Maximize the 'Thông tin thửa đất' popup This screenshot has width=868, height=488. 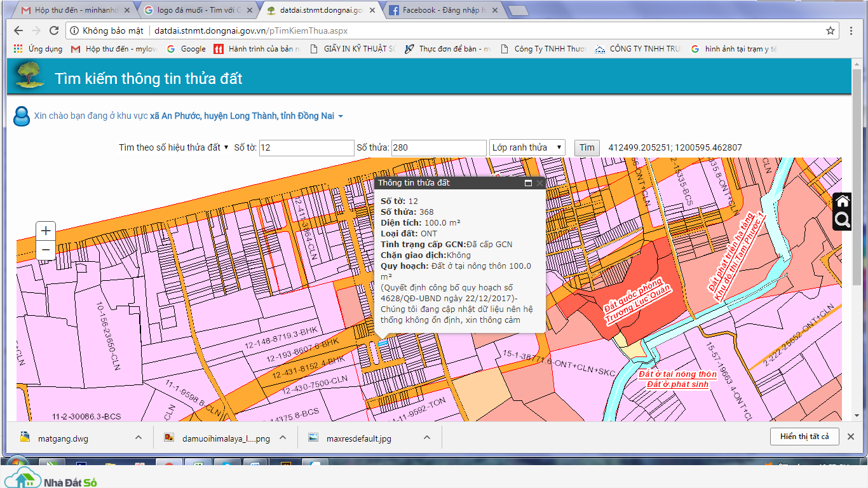(528, 183)
